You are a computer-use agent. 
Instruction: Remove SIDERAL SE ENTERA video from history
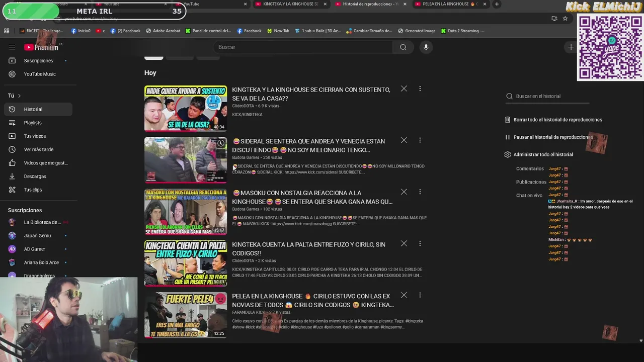(404, 140)
